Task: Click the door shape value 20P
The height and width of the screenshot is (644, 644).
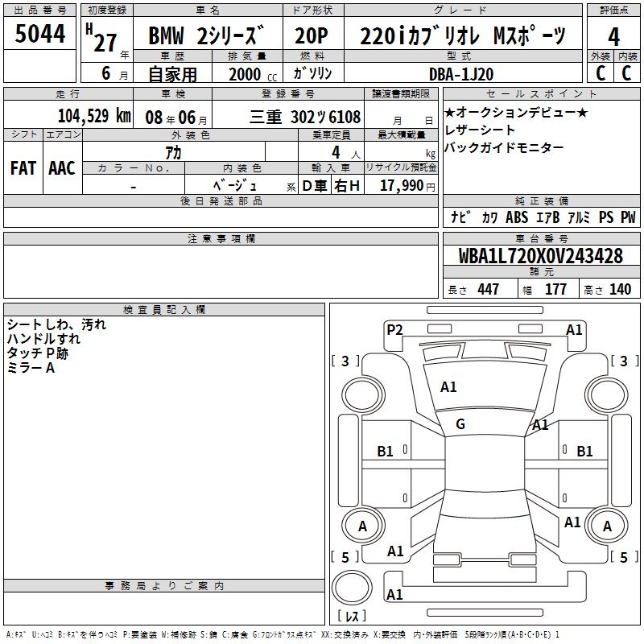Action: coord(312,35)
